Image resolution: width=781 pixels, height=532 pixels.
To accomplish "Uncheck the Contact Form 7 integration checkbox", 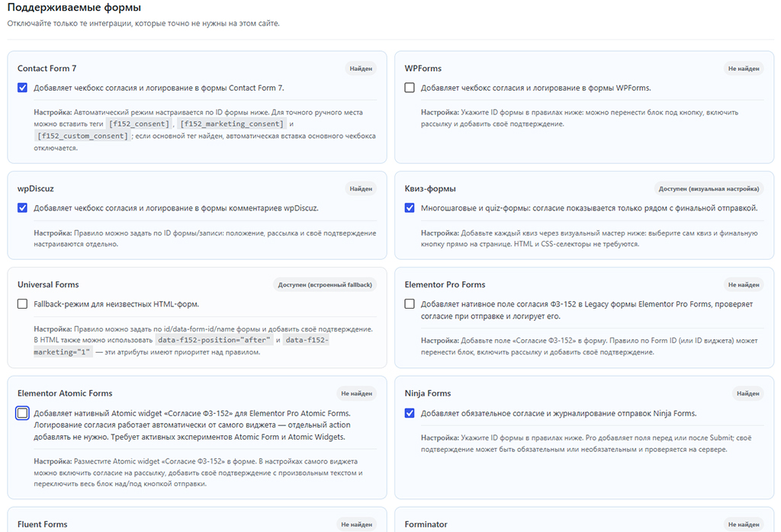I will (x=22, y=88).
